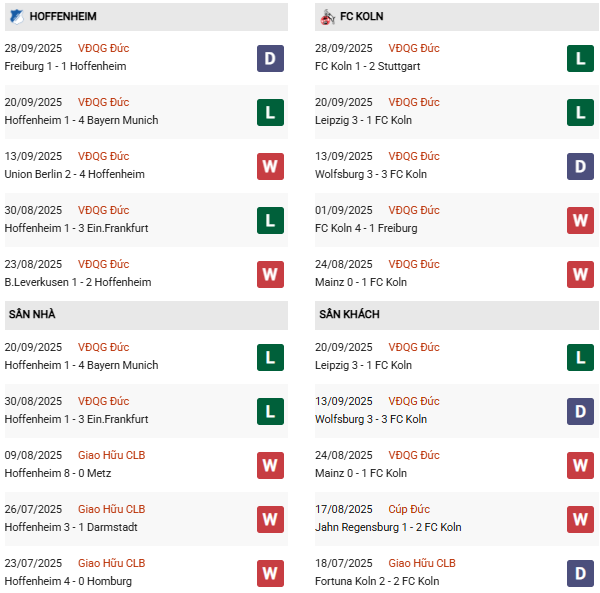Open the Wolfsburg 3 - 3 FC Koln match under FC KOLN header

point(370,174)
